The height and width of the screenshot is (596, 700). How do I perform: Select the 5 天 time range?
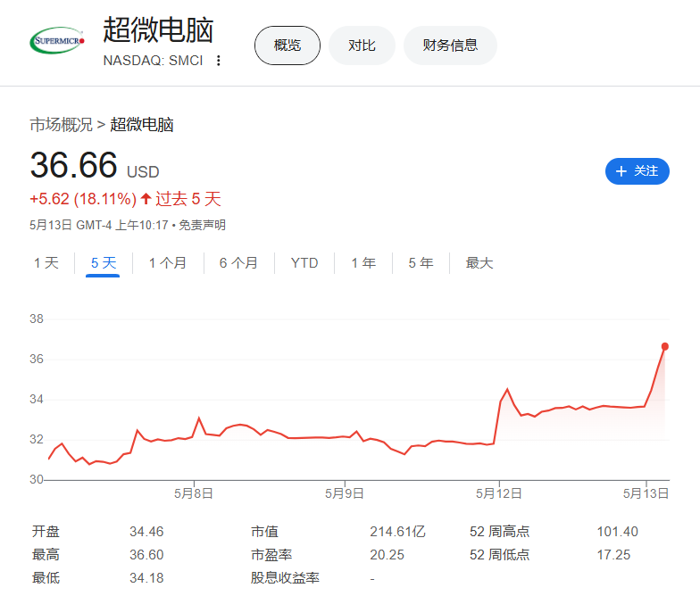pyautogui.click(x=104, y=262)
